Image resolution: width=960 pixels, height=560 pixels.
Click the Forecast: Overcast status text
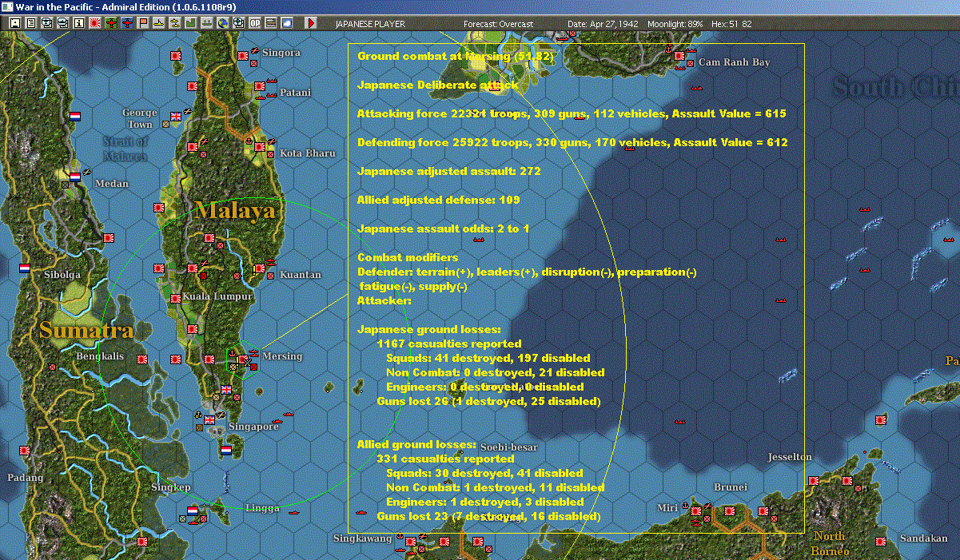[498, 24]
